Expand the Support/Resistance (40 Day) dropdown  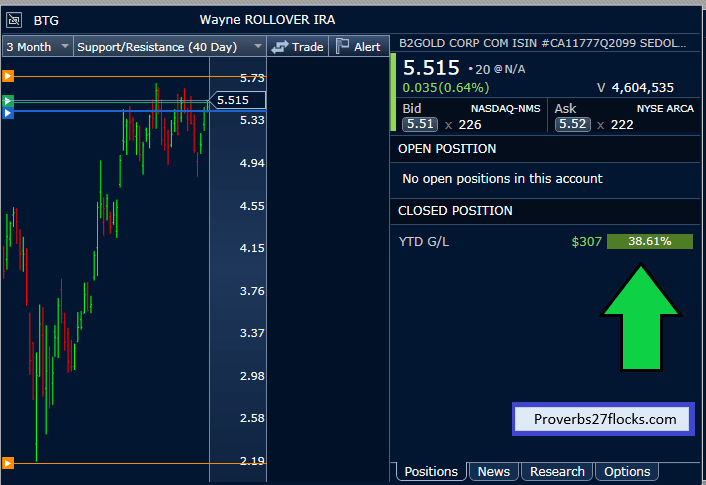click(x=169, y=46)
